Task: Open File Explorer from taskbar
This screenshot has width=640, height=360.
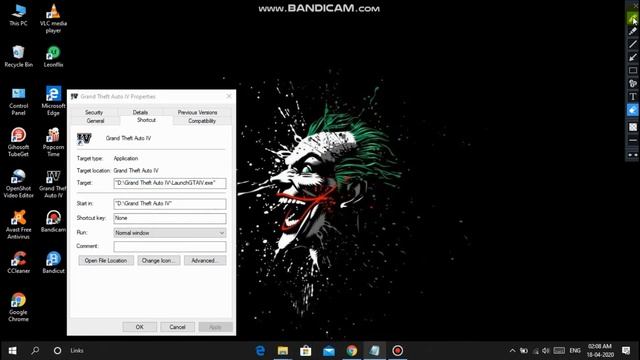Action: coord(283,351)
